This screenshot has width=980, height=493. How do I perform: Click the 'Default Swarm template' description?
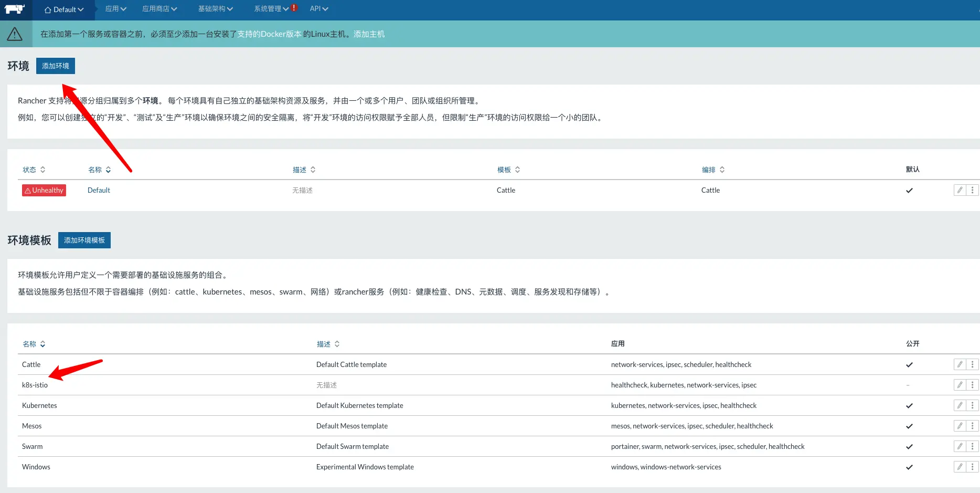353,446
